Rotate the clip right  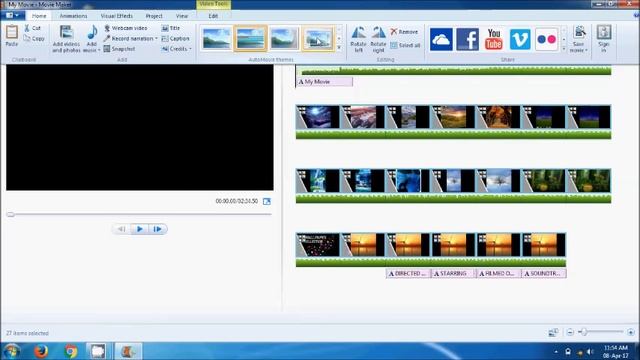pos(378,39)
